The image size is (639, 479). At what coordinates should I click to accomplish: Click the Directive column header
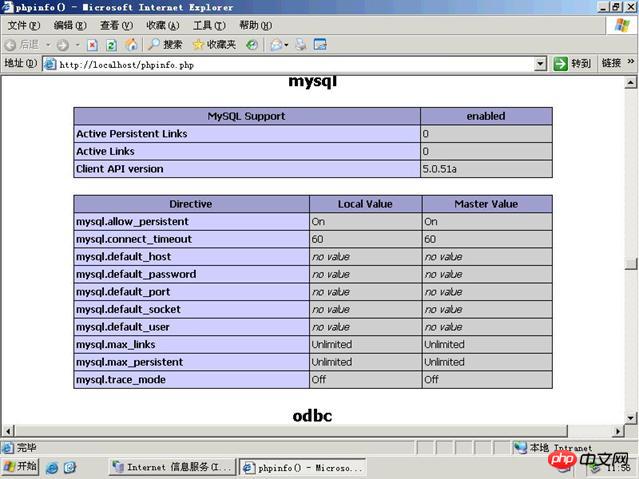[x=191, y=204]
